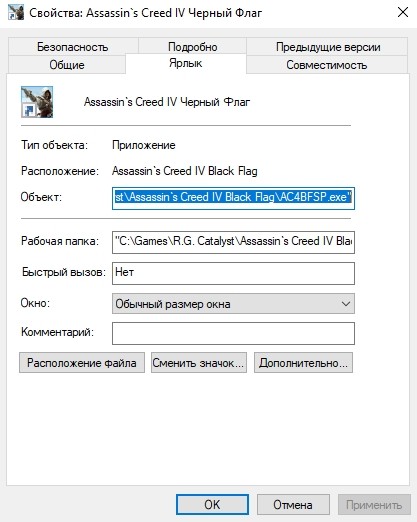
Task: Switch to the Общие tab
Action: [x=67, y=64]
